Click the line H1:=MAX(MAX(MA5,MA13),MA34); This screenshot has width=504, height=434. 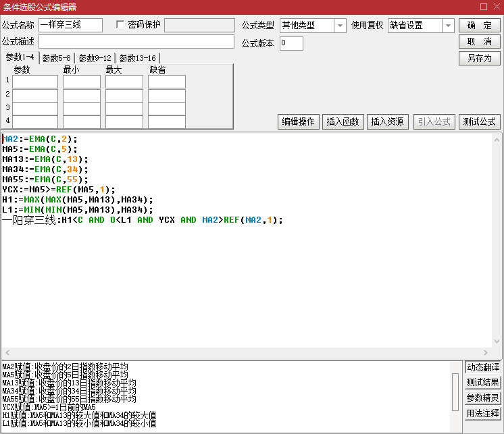(x=78, y=200)
